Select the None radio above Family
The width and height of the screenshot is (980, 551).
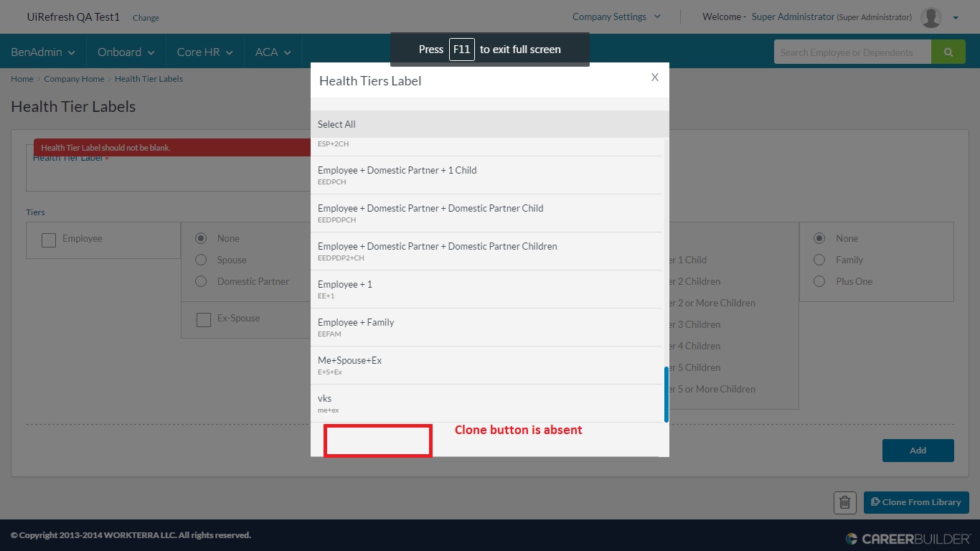click(x=819, y=238)
